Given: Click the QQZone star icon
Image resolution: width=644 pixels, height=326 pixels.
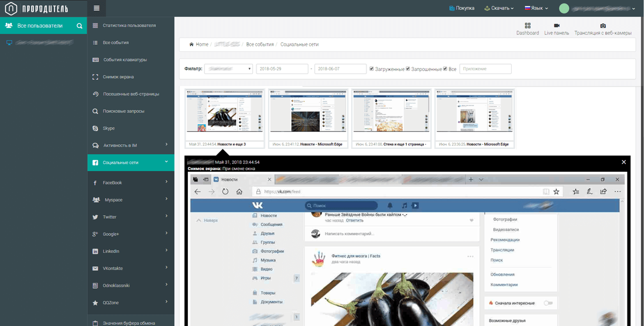Looking at the screenshot, I should (x=95, y=303).
